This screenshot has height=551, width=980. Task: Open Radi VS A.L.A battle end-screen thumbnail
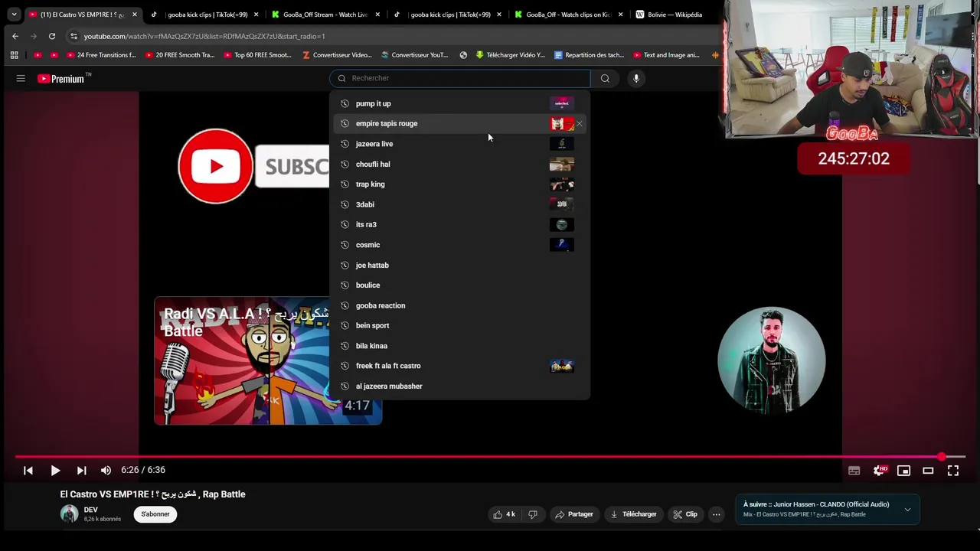(x=268, y=360)
